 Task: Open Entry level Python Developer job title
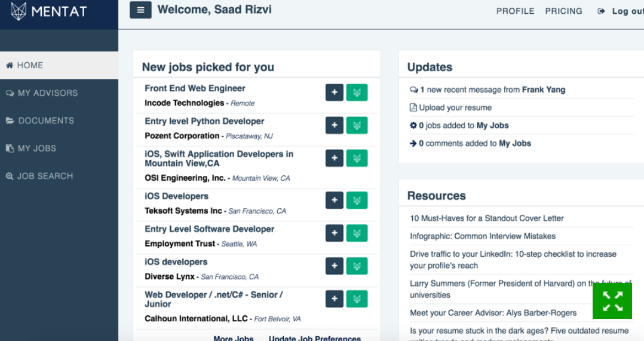tap(204, 121)
